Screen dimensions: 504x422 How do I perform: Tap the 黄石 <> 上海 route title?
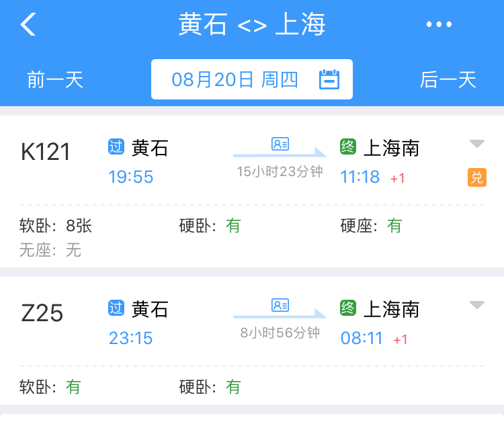pyautogui.click(x=252, y=25)
